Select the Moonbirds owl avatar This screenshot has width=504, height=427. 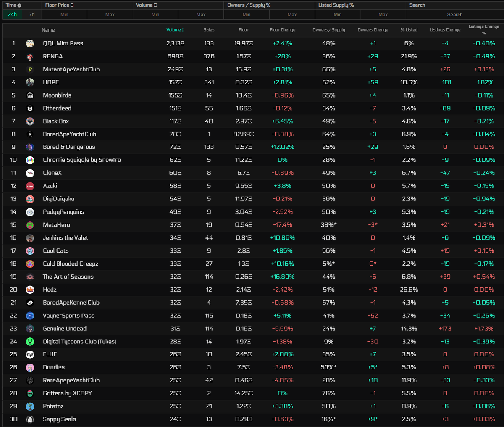(x=30, y=95)
